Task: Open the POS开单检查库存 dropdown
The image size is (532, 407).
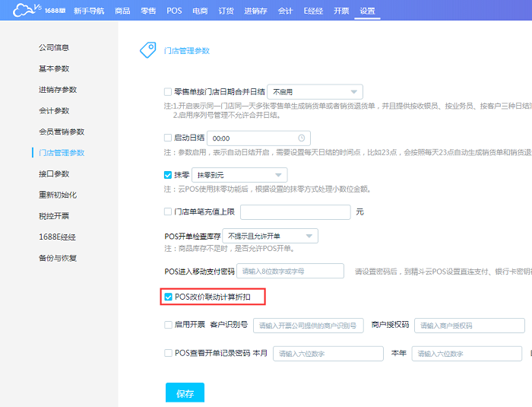Action: [270, 236]
